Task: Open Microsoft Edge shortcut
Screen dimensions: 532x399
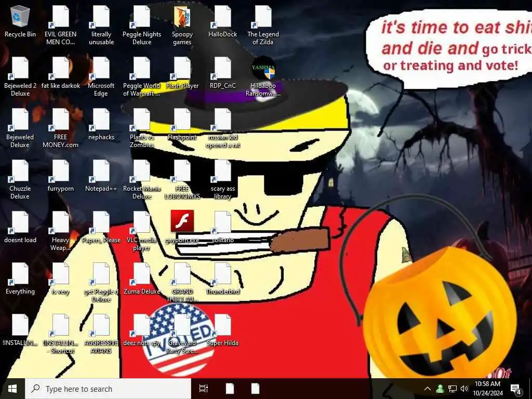Action: (x=101, y=77)
